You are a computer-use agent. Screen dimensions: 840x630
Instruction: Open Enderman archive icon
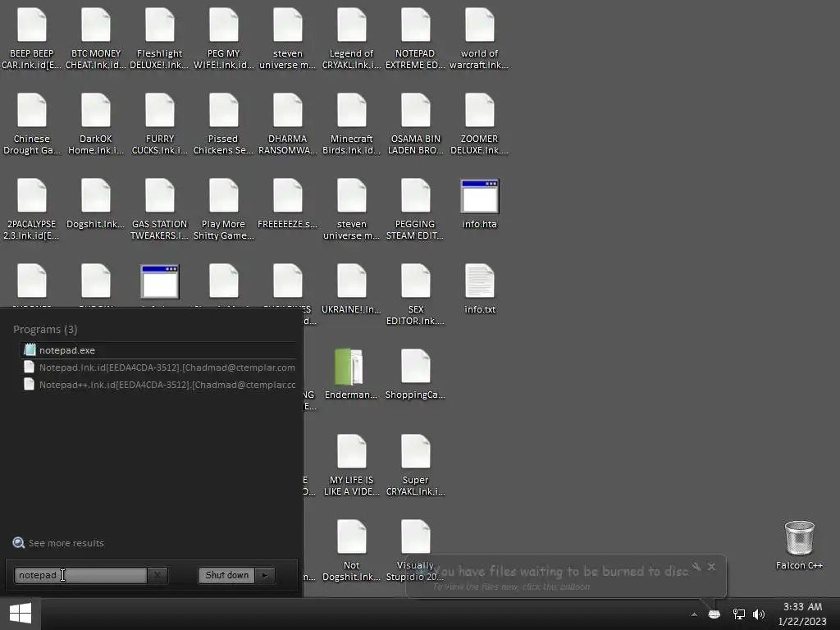[351, 374]
